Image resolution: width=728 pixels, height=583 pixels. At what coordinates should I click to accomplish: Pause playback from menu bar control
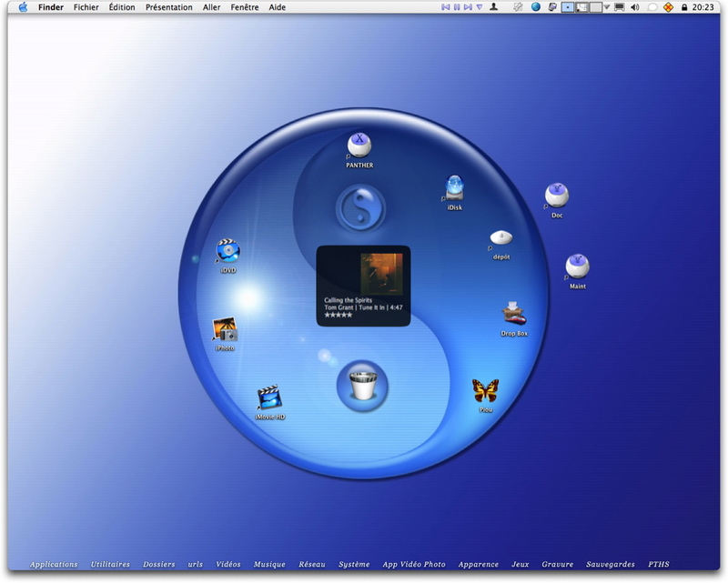click(457, 7)
